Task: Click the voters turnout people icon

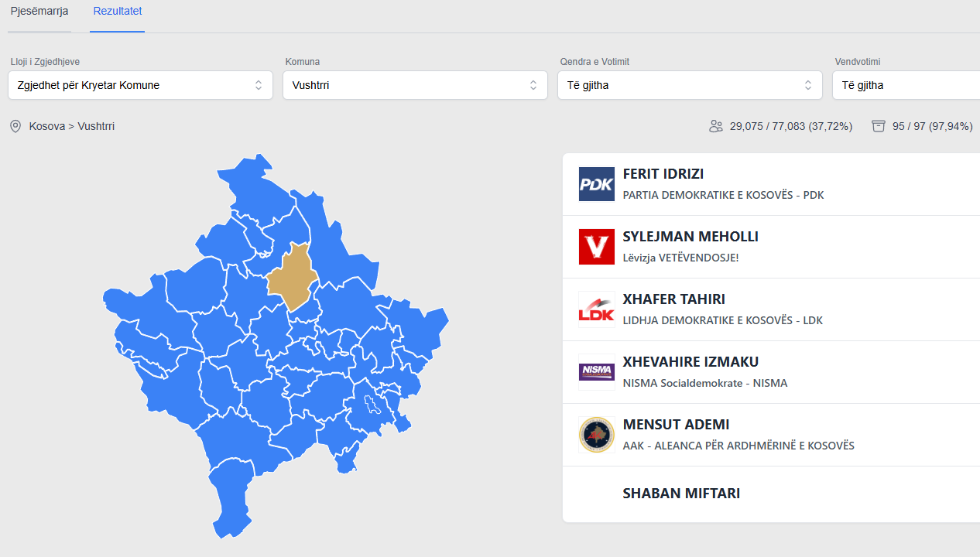Action: pyautogui.click(x=716, y=126)
